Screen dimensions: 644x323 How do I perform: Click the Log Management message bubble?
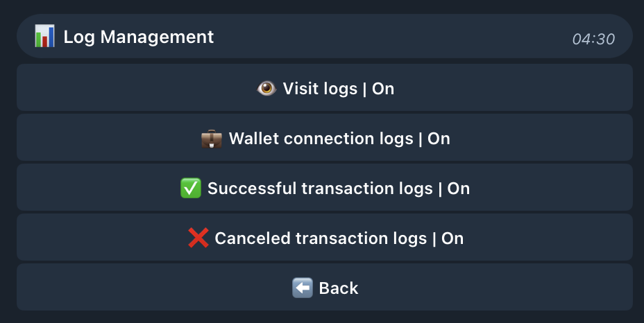[x=325, y=36]
